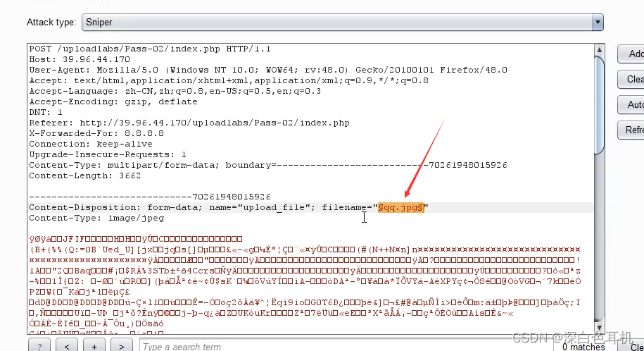Click the request editor scrollbar thumb
This screenshot has width=644, height=351.
[x=599, y=105]
